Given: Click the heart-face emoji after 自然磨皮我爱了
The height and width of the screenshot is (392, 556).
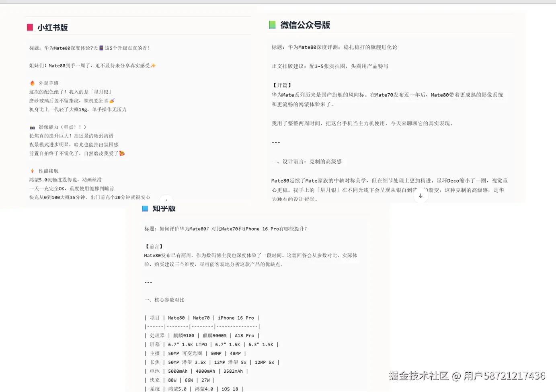Looking at the screenshot, I should click(122, 153).
